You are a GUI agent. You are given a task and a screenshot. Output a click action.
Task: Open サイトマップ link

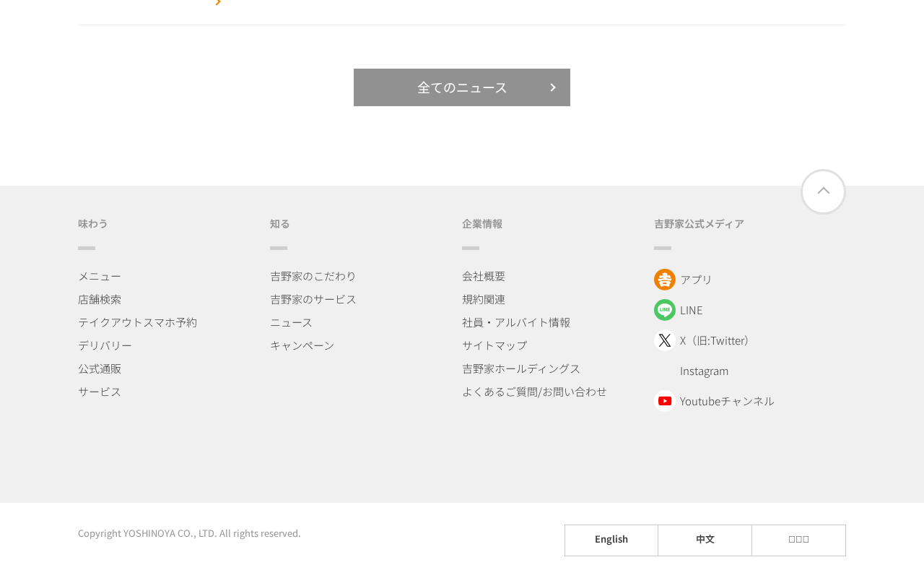pyautogui.click(x=494, y=345)
